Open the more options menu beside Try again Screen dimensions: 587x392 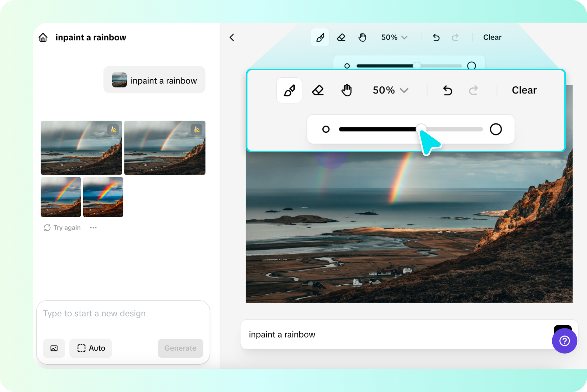[x=93, y=227]
